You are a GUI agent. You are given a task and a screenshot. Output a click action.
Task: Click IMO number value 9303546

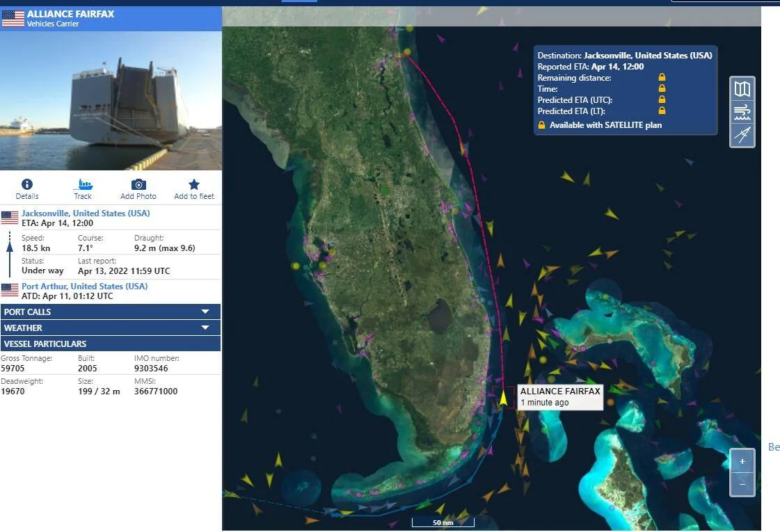[x=151, y=369]
